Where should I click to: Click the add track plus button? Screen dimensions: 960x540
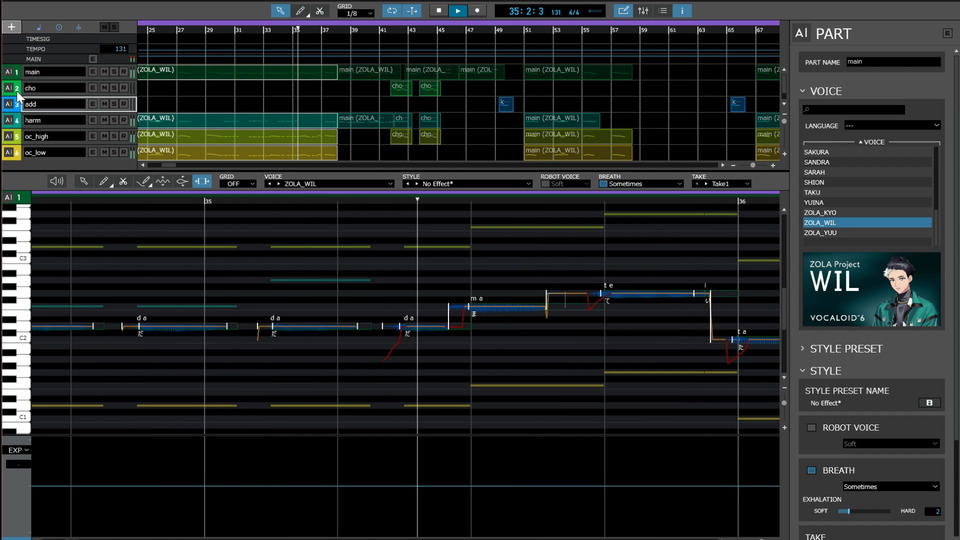click(x=11, y=27)
